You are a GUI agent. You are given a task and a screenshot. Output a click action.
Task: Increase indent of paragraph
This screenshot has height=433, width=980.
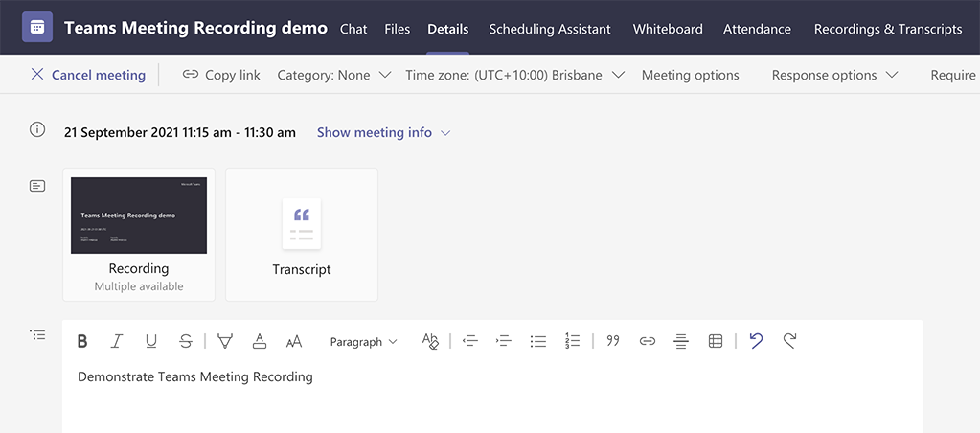coord(504,341)
